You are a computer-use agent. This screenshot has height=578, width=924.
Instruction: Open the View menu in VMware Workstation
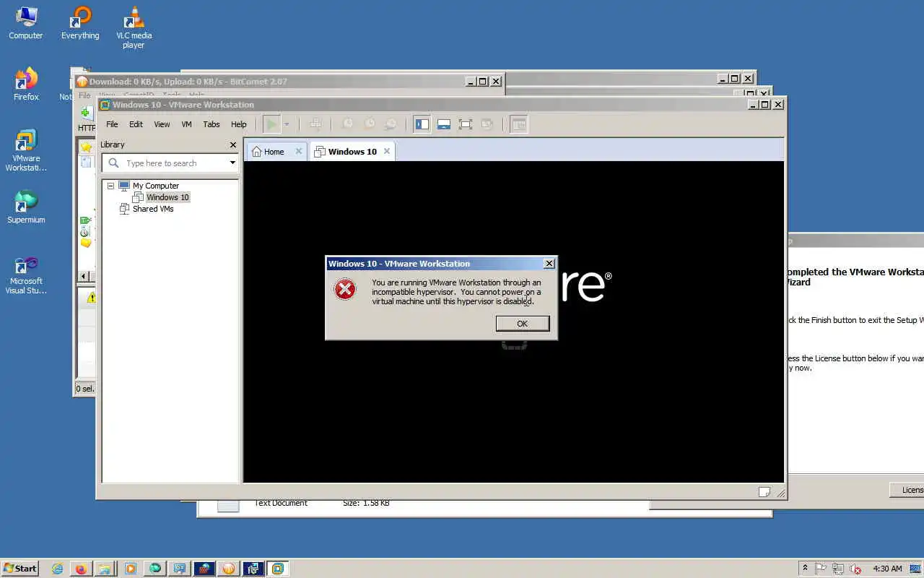pyautogui.click(x=162, y=124)
